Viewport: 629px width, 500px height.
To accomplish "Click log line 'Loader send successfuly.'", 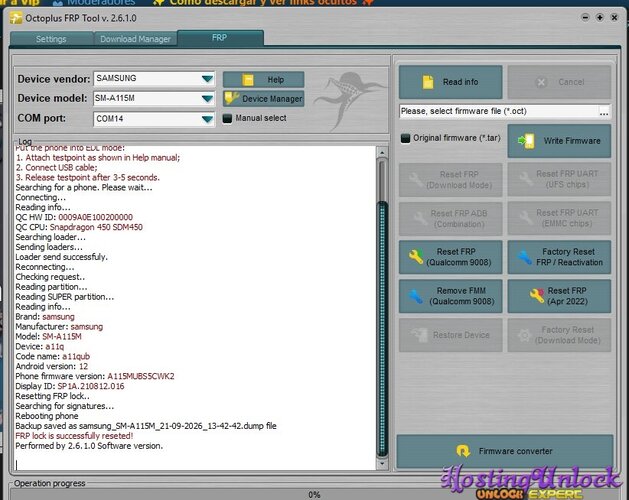I will (x=61, y=257).
